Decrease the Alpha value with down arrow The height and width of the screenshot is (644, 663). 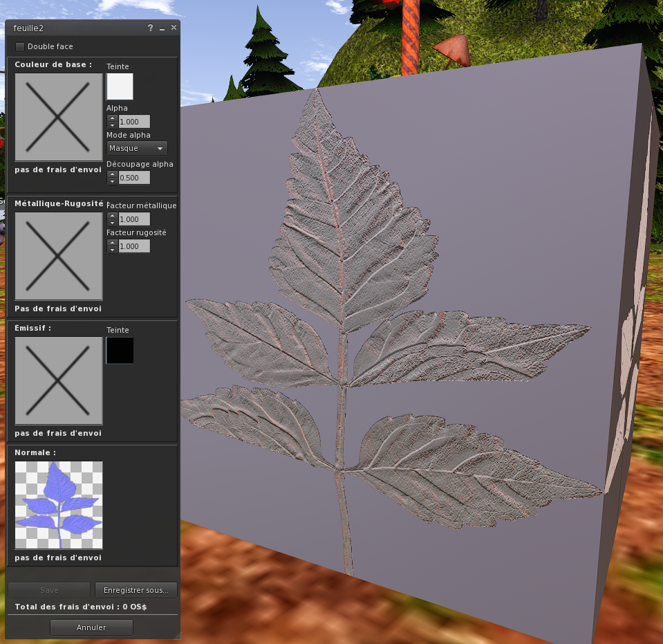click(112, 125)
